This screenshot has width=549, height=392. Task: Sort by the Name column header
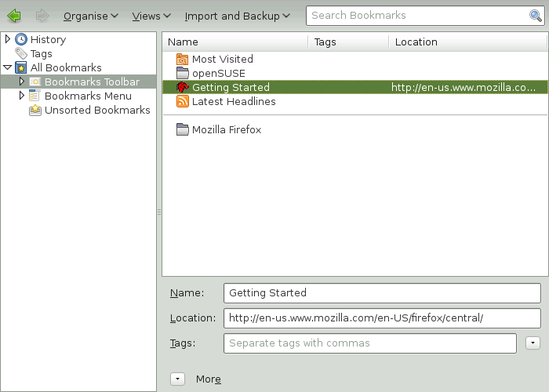235,42
